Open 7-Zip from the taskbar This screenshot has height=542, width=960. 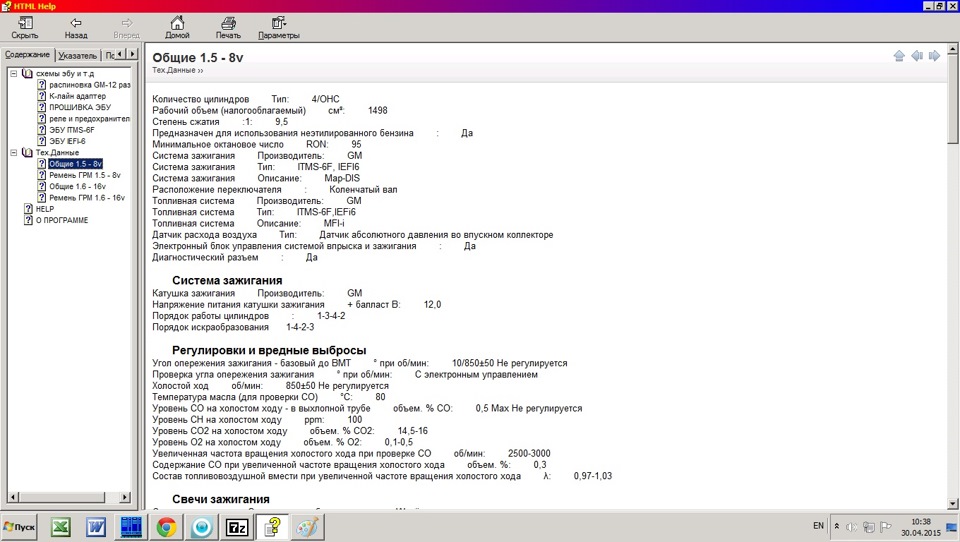point(237,527)
